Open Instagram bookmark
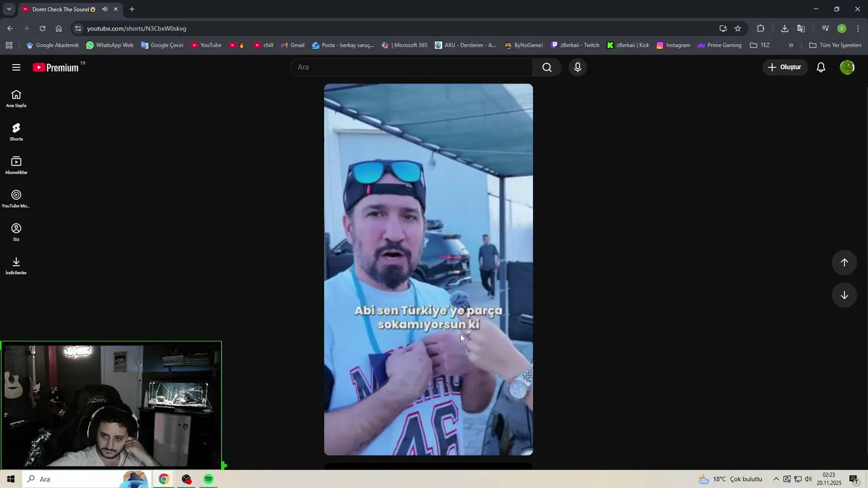The image size is (868, 488). [673, 45]
